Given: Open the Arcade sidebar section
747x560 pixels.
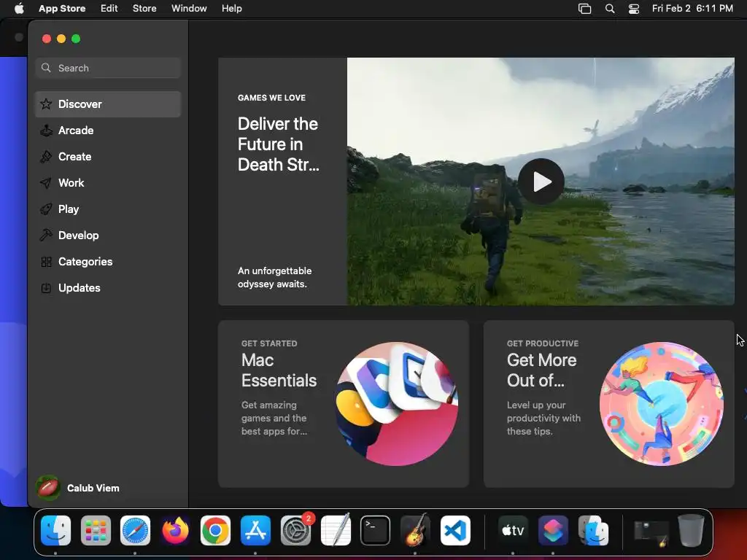Looking at the screenshot, I should (108, 130).
